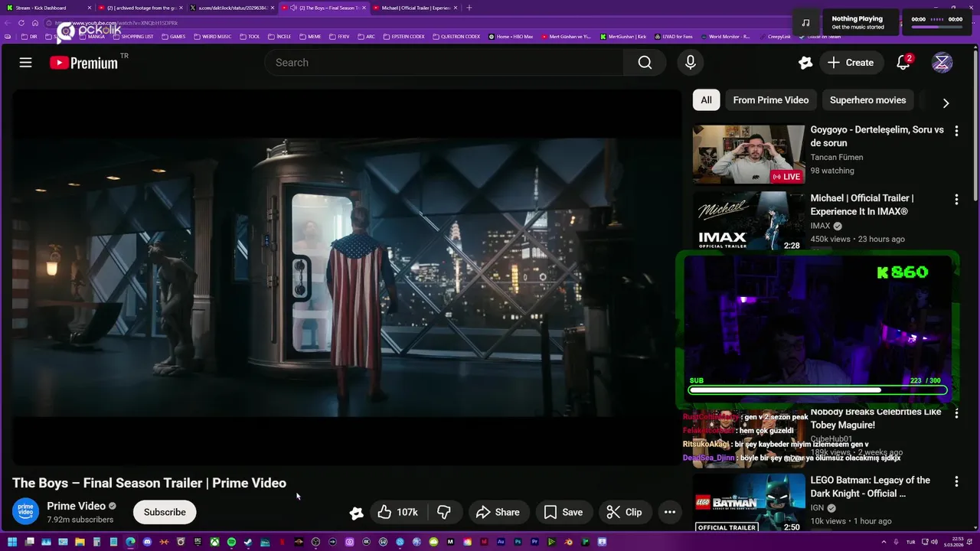Open LEGO Batman: Legacy of the Dark Knight title
This screenshot has height=551, width=980.
coord(871,487)
